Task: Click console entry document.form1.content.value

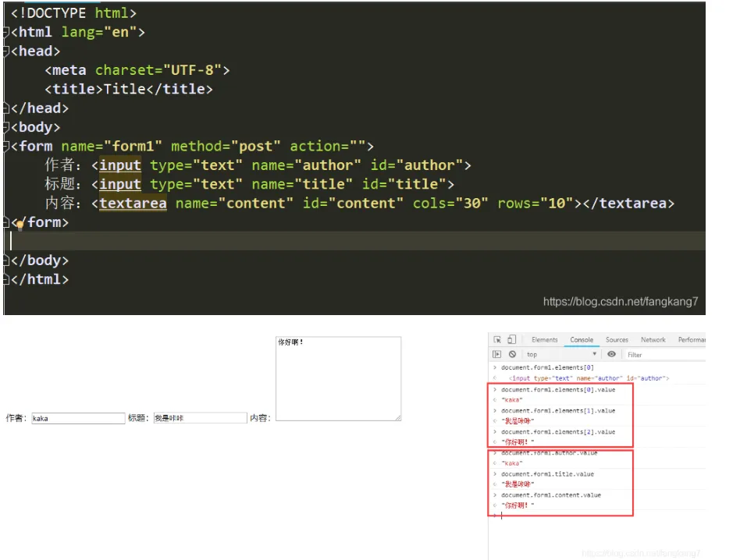Action: click(x=551, y=495)
